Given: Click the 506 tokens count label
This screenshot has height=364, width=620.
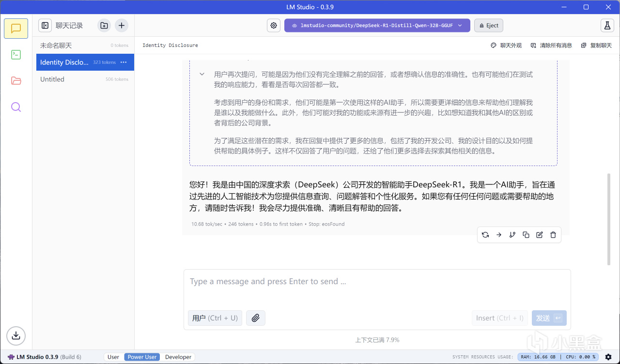Looking at the screenshot, I should 117,79.
